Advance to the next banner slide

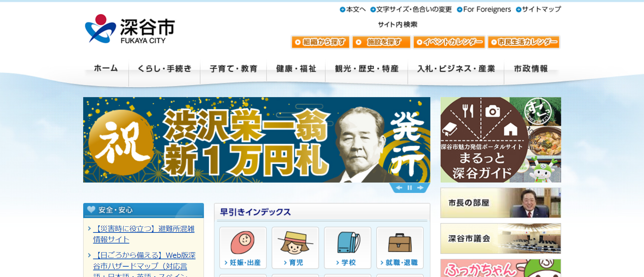coord(420,188)
